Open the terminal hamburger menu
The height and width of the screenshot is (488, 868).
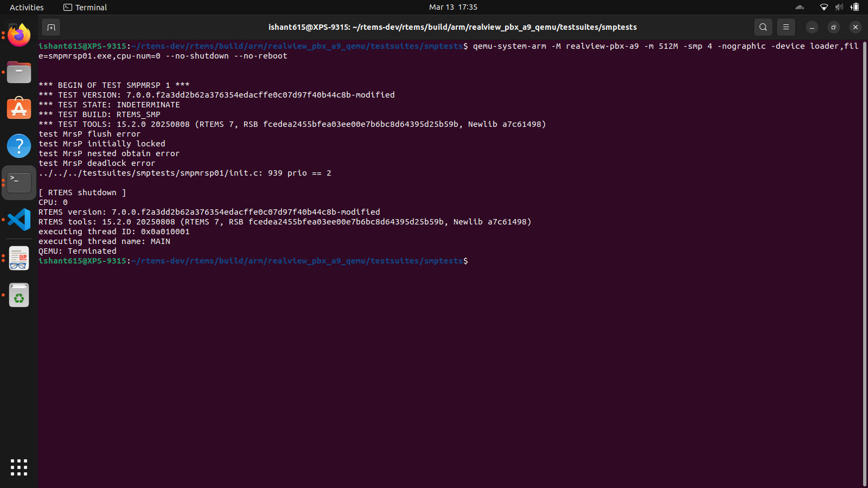click(x=786, y=27)
